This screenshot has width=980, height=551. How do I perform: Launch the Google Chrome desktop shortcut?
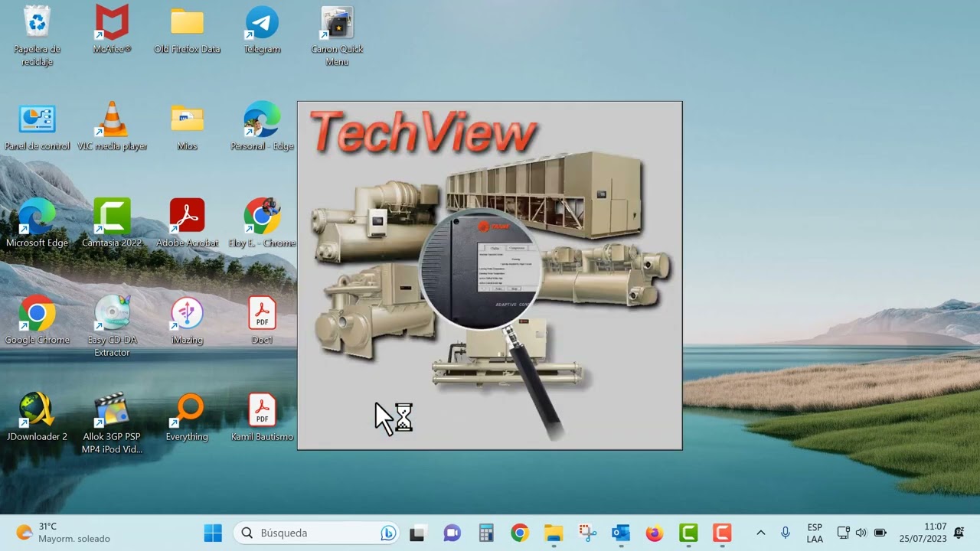point(37,320)
